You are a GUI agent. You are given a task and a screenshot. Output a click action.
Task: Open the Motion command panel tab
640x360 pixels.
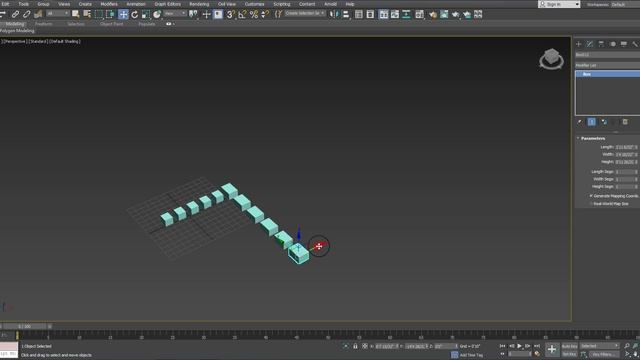point(613,44)
